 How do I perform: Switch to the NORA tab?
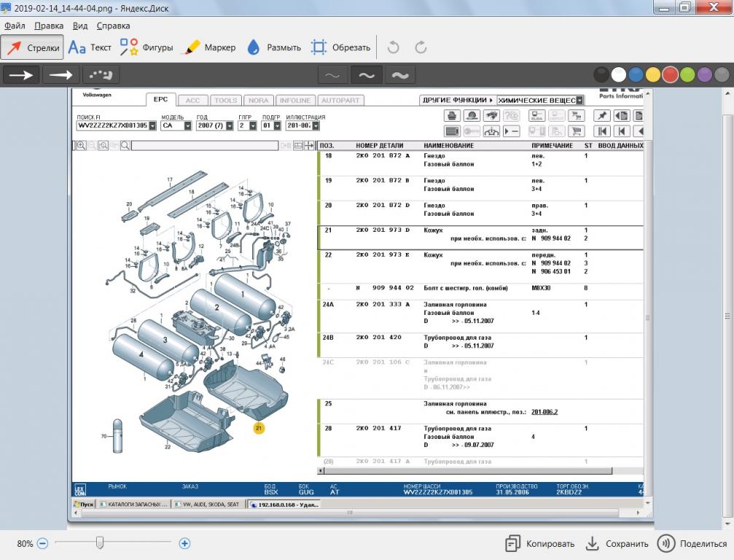click(259, 100)
